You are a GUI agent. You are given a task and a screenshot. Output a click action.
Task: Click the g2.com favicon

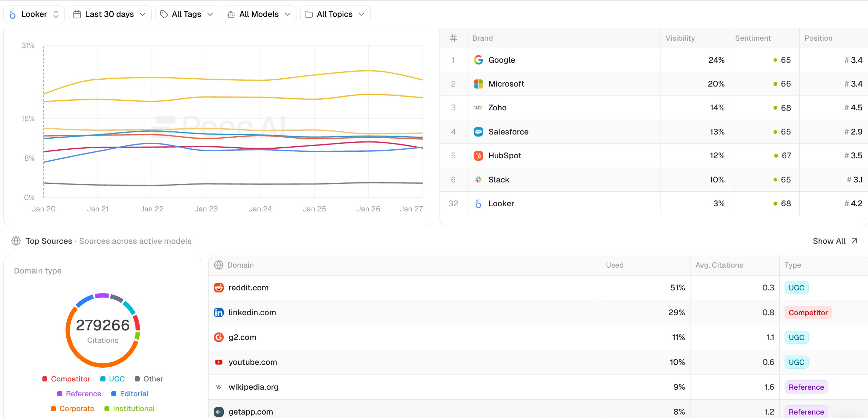pos(219,337)
